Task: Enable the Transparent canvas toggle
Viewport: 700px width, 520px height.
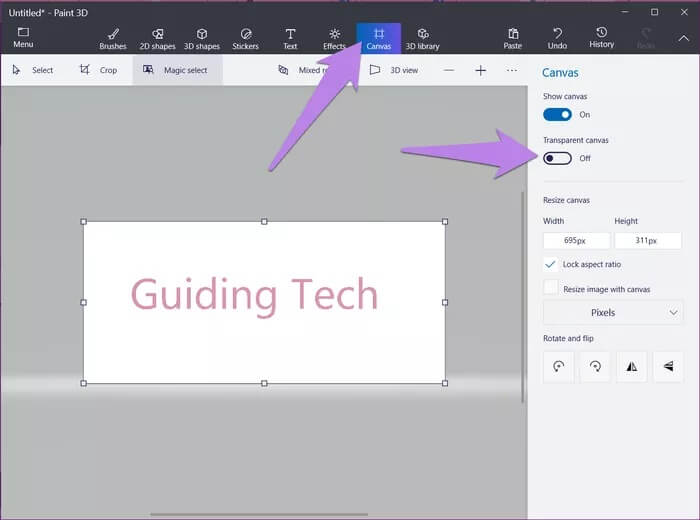Action: (557, 158)
